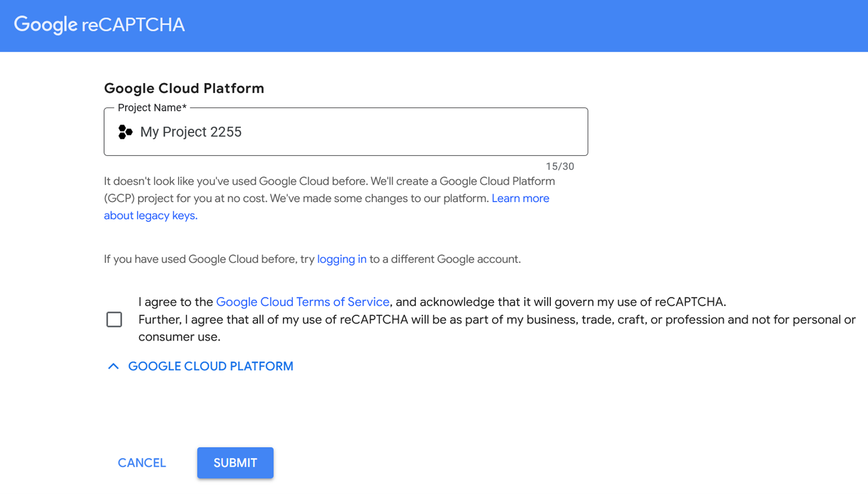This screenshot has height=494, width=868.
Task: Open the Google Cloud Terms of Service link
Action: [302, 302]
